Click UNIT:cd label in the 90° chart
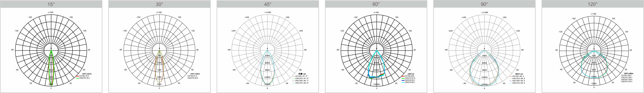The image size is (644, 93). [x=519, y=74]
